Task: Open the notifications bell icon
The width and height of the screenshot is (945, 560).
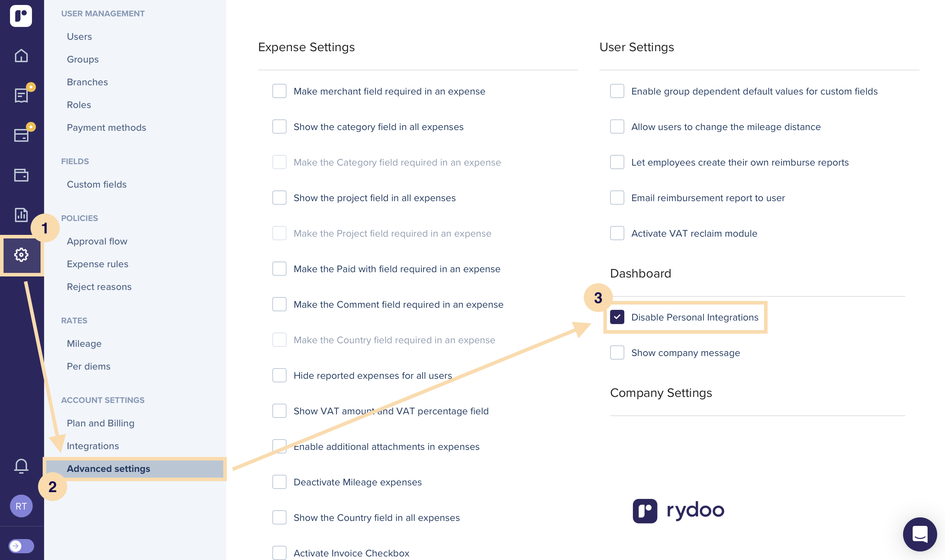Action: pyautogui.click(x=21, y=466)
